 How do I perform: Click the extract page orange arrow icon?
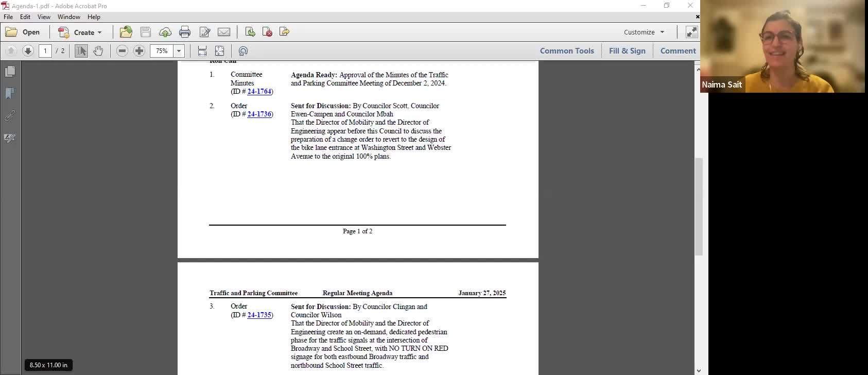click(284, 32)
